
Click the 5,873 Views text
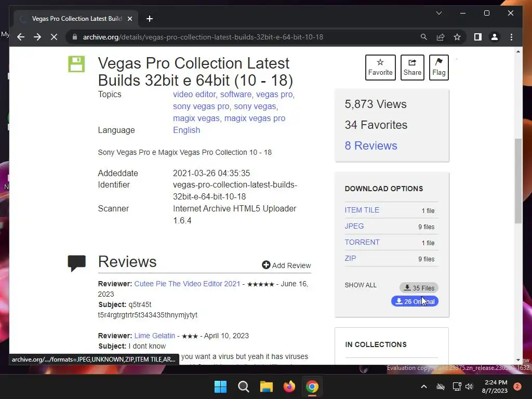coord(376,104)
